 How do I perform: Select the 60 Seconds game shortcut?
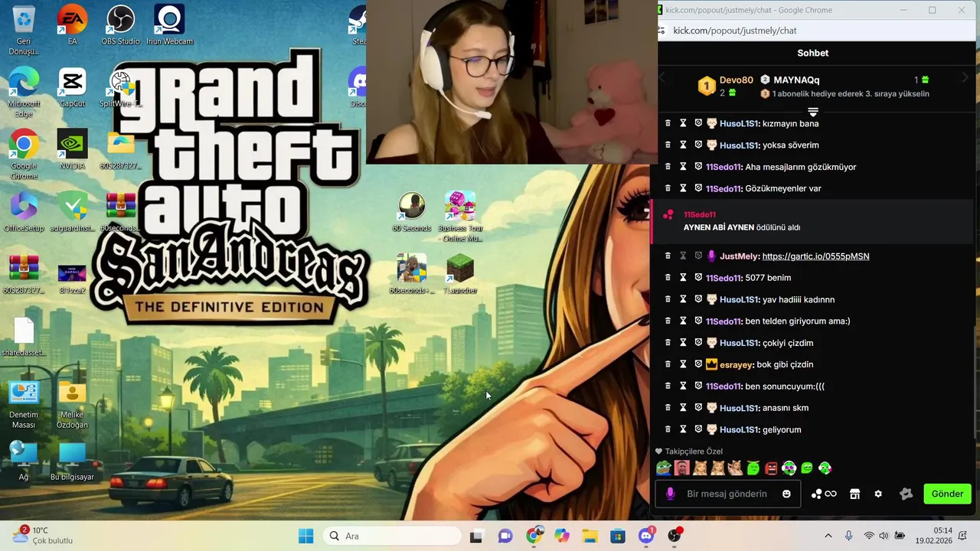412,212
